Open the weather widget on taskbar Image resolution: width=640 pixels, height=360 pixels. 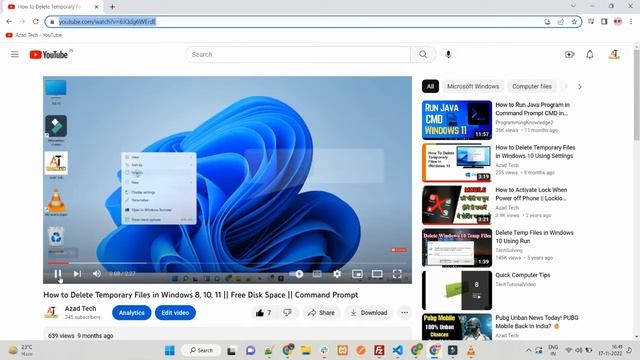coord(20,350)
